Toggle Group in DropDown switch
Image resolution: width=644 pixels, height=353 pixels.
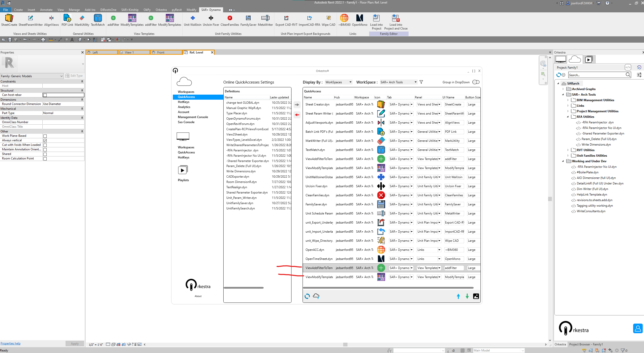pos(475,82)
